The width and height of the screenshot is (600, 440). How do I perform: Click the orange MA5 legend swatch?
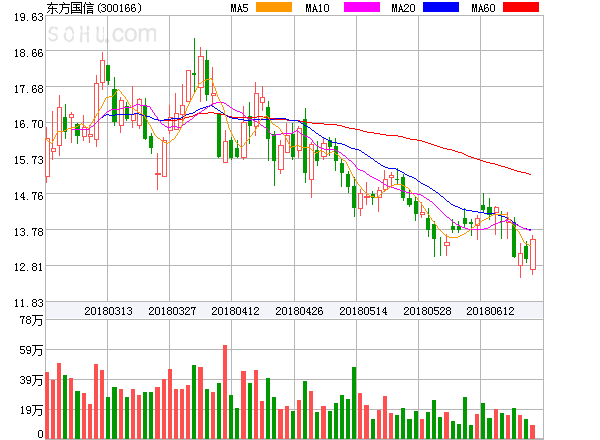[275, 8]
